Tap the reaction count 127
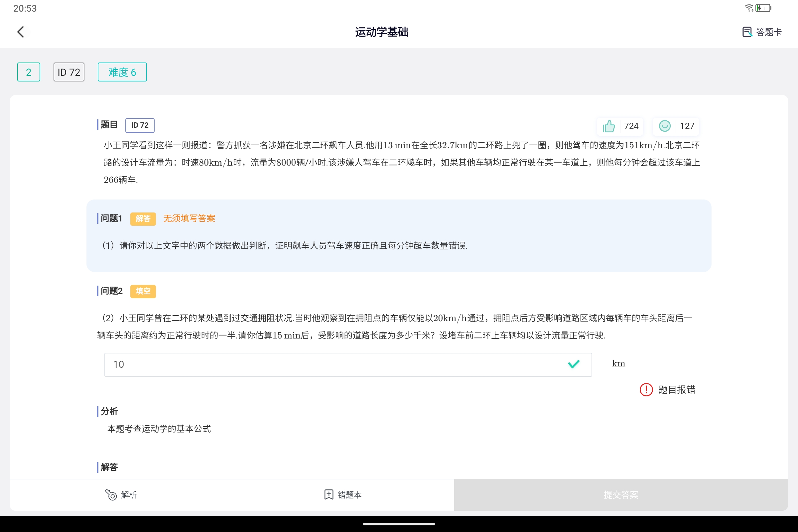This screenshot has height=532, width=798. click(687, 126)
